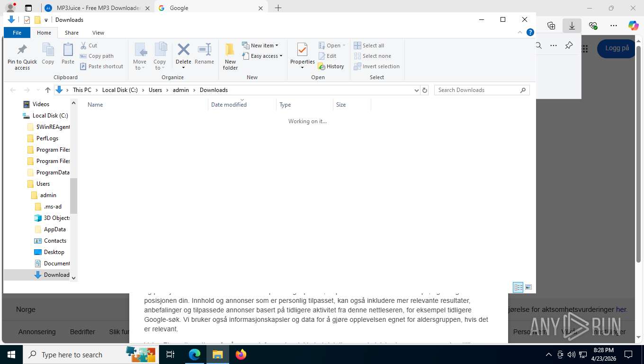
Task: Click Copy path in Clipboard group
Action: [x=97, y=56]
